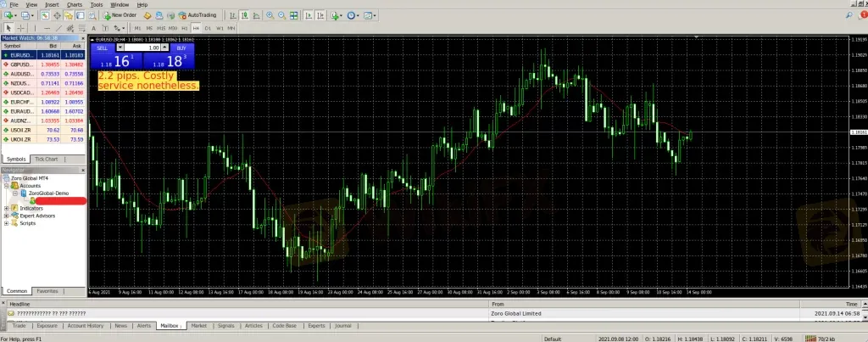
Task: Open the Signals terminal tab
Action: click(225, 326)
